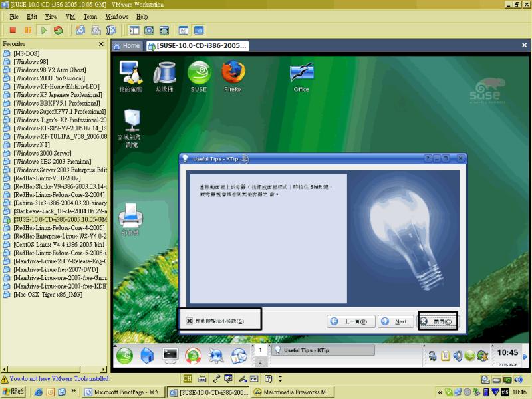Expand the Windows quick launch overflow chevron
532x399 pixels.
pyautogui.click(x=74, y=392)
